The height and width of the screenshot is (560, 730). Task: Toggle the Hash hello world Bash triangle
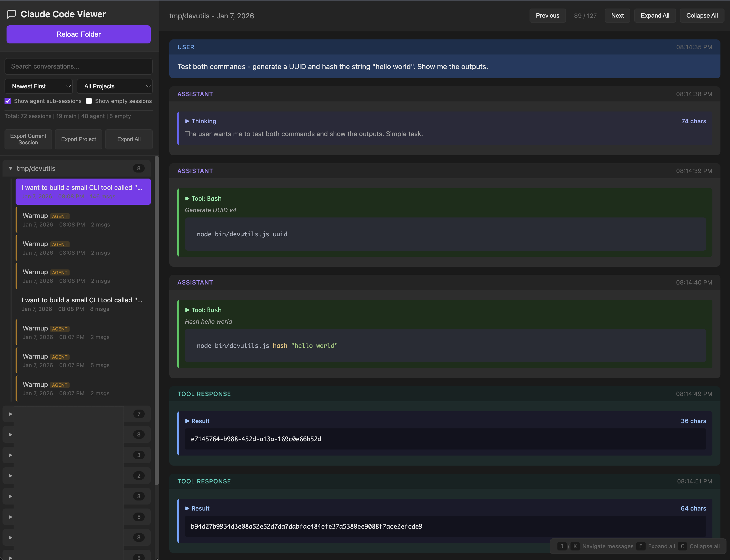187,310
